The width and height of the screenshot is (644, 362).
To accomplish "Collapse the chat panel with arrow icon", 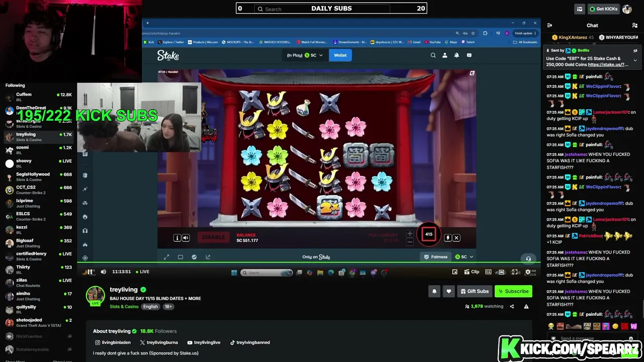I will (x=549, y=25).
